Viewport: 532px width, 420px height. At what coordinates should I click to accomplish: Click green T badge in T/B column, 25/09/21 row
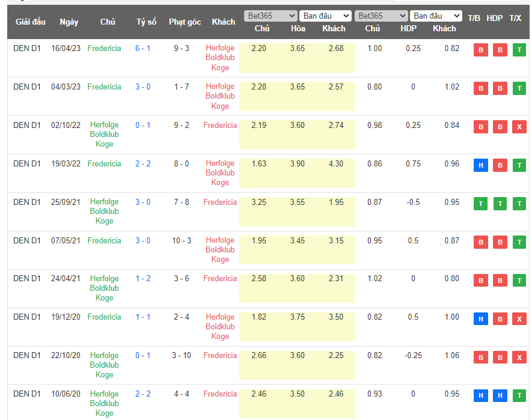pos(480,204)
